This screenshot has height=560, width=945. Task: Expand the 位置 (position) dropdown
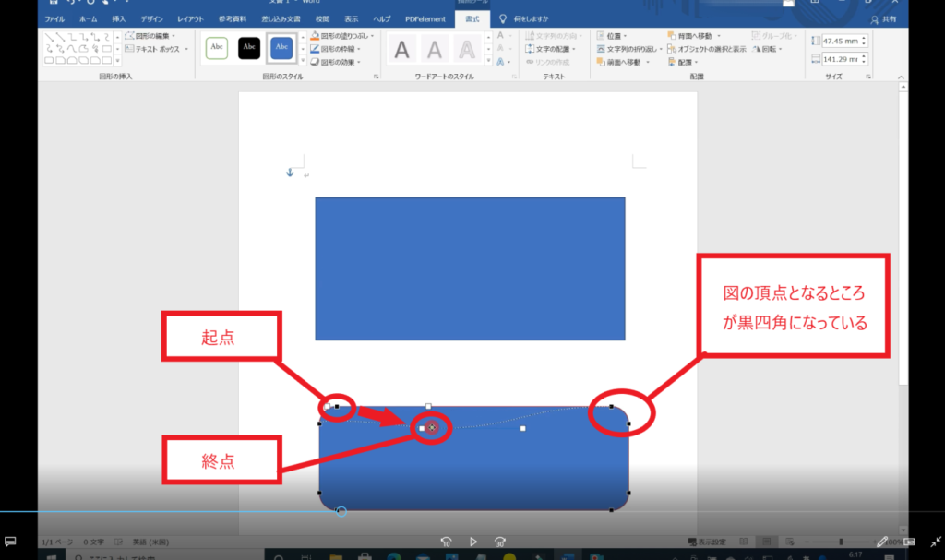click(613, 36)
